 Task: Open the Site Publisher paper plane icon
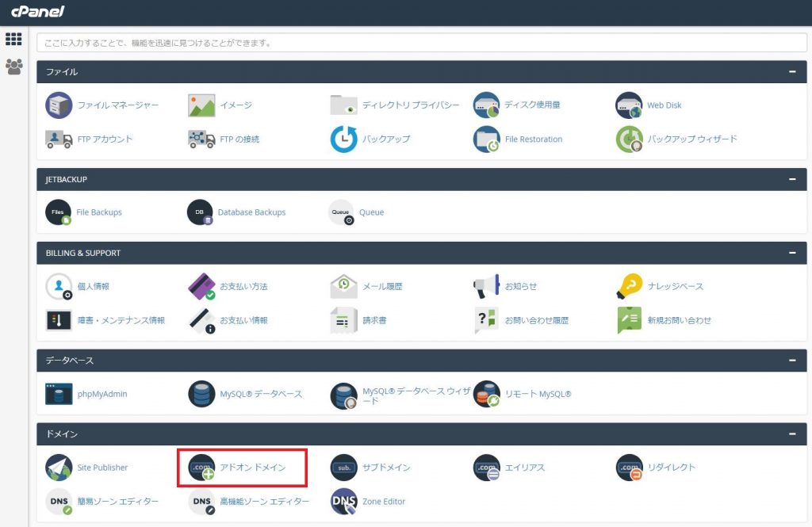coord(59,468)
